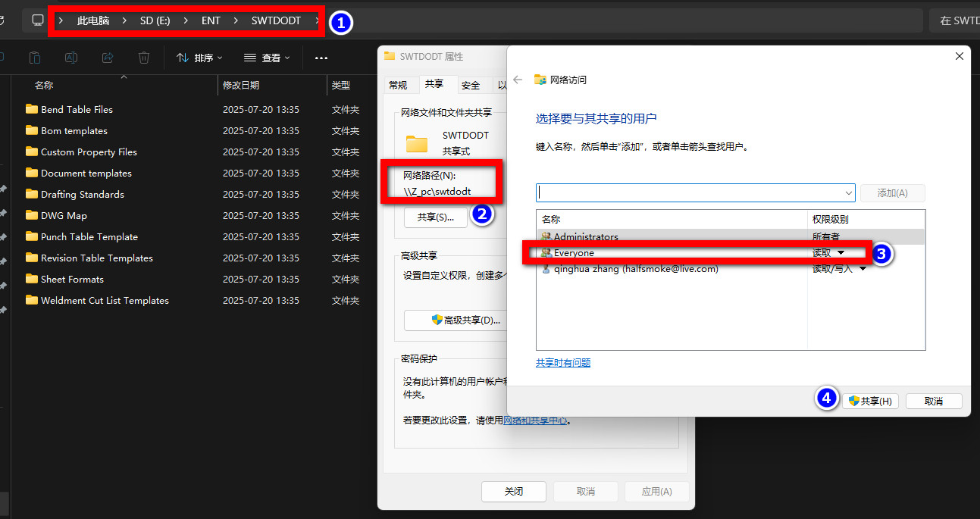The height and width of the screenshot is (519, 980).
Task: Switch to the 安全 tab
Action: coord(471,85)
